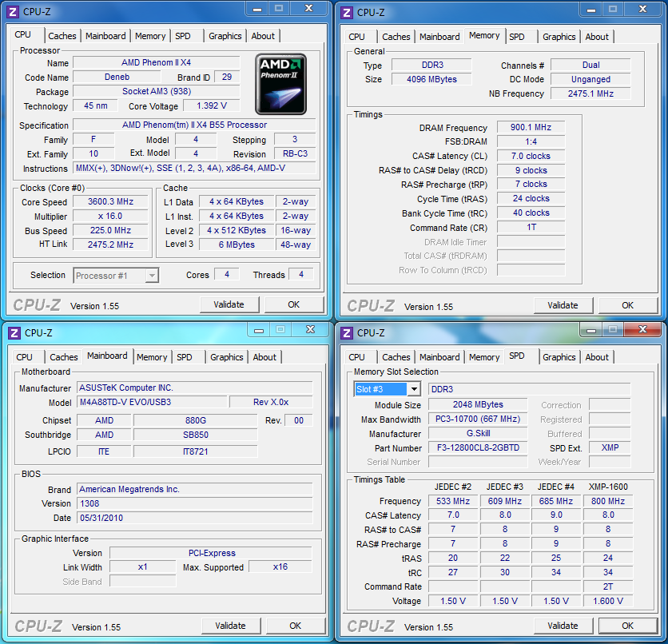Image resolution: width=668 pixels, height=644 pixels.
Task: Click OK in the SPD tab window
Action: tap(627, 626)
